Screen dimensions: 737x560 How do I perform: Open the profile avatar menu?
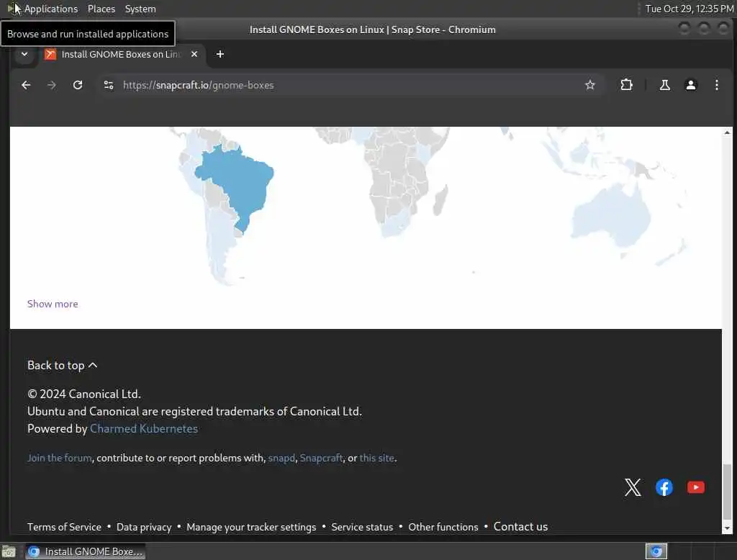coord(690,85)
